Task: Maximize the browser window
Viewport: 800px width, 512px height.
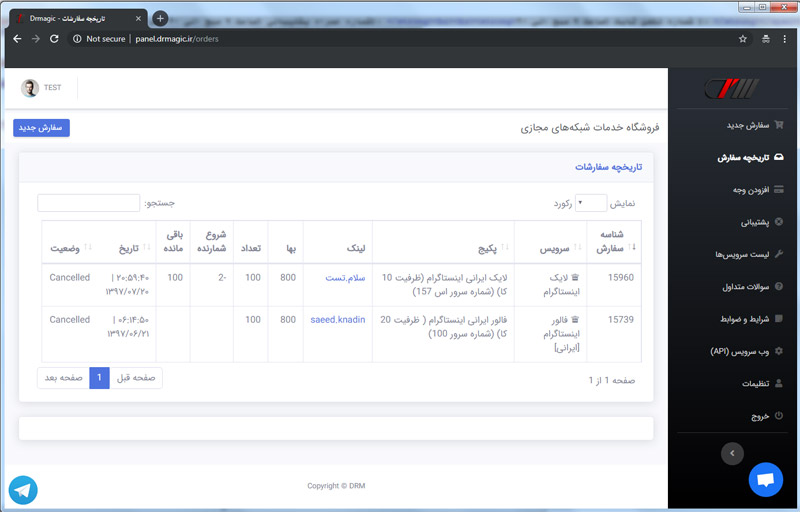Action: (x=762, y=7)
